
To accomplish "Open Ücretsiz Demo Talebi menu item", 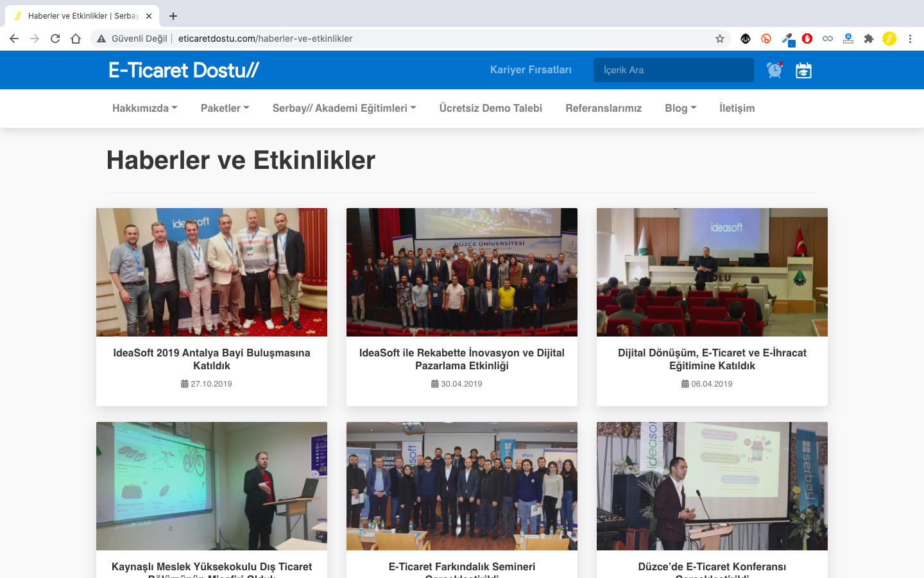I will [491, 108].
